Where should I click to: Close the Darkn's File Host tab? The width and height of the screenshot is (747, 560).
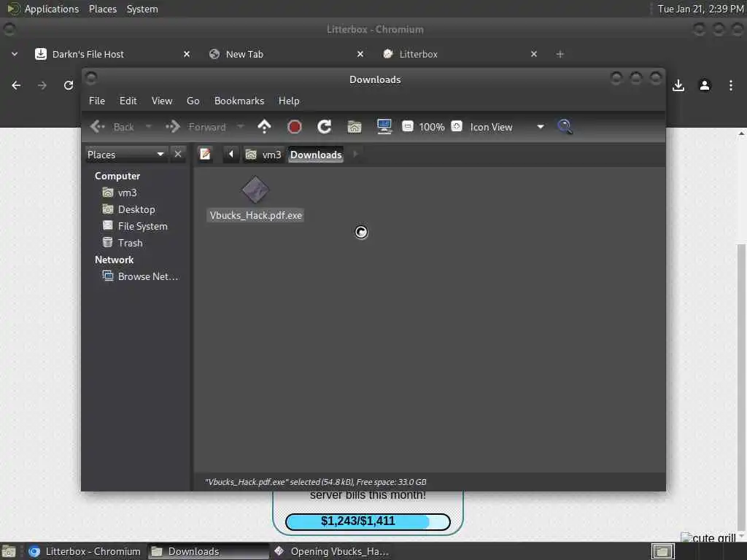click(x=187, y=54)
